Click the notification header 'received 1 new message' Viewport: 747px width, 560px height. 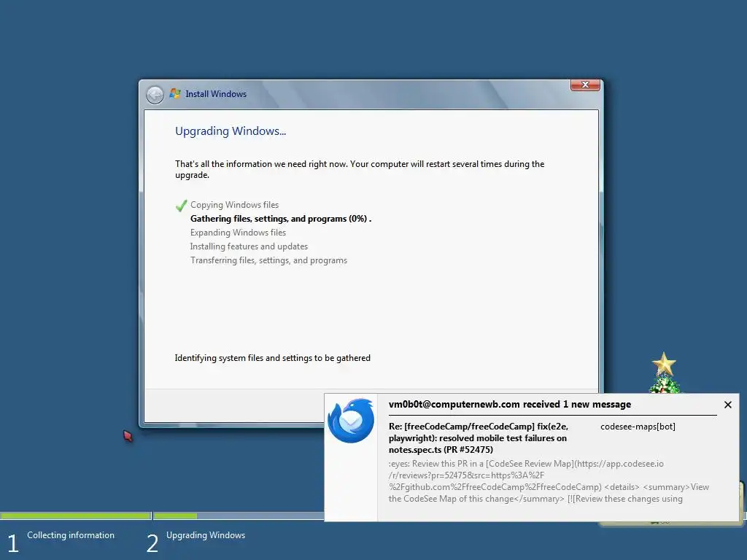coord(510,404)
